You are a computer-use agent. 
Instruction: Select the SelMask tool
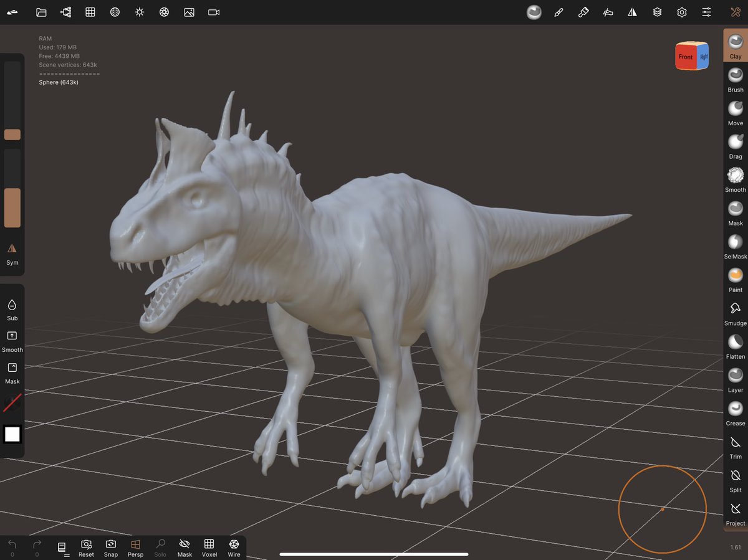click(736, 246)
